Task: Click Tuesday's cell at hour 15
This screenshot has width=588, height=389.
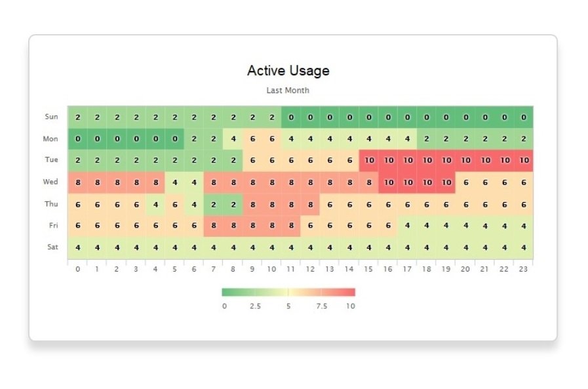Action: click(x=368, y=161)
